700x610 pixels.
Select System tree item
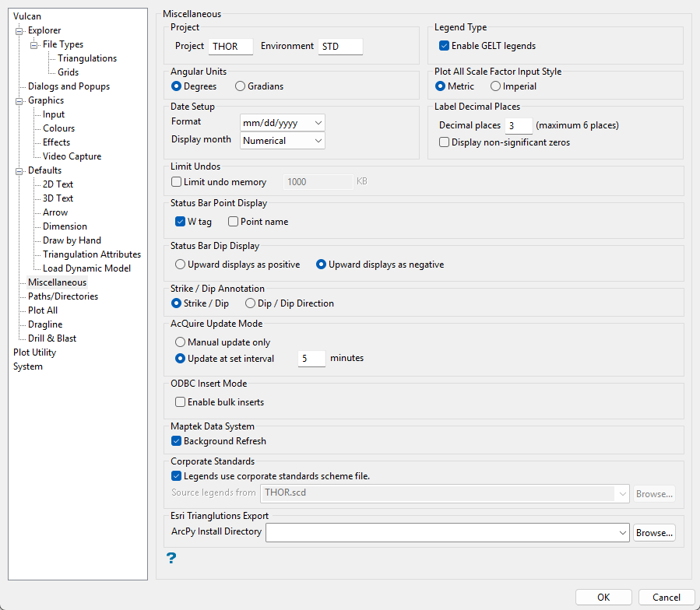(x=28, y=366)
